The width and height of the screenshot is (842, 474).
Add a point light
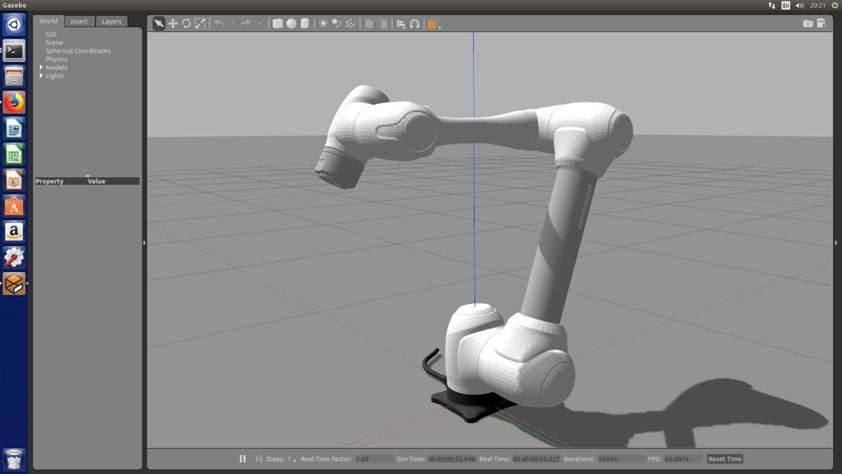[323, 23]
